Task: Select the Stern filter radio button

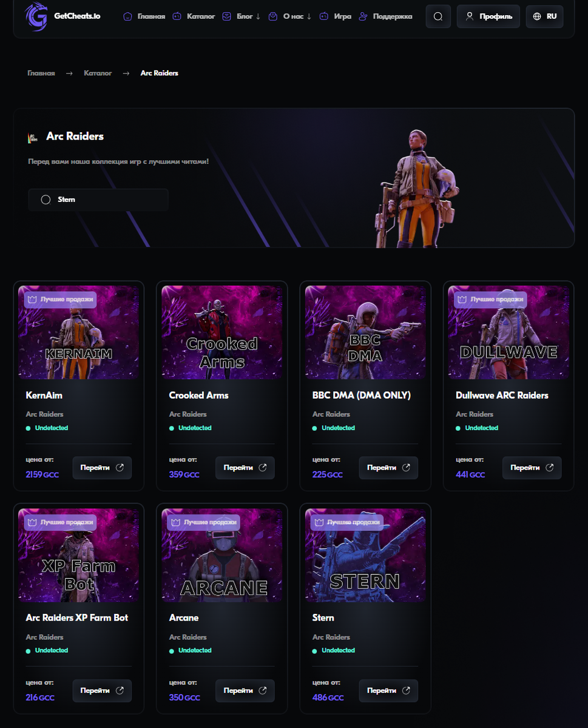Action: [46, 200]
